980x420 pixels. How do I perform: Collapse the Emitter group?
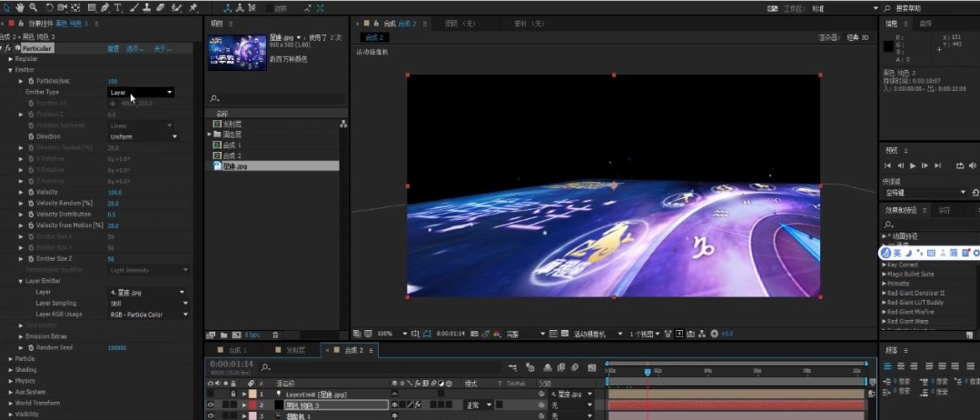(x=11, y=69)
